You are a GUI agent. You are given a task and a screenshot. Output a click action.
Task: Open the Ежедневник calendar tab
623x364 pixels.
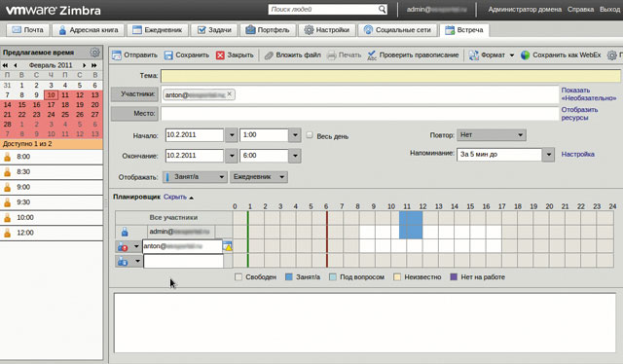pos(157,30)
